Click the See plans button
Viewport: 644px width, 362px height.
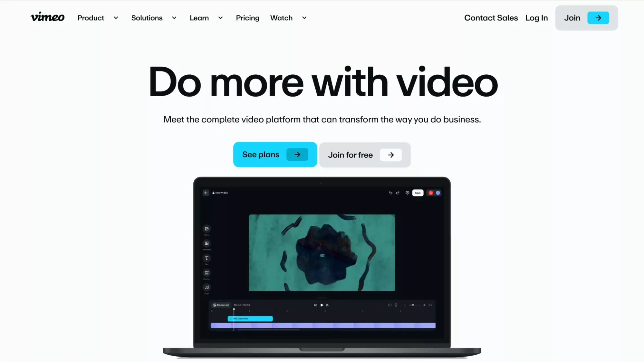(275, 154)
